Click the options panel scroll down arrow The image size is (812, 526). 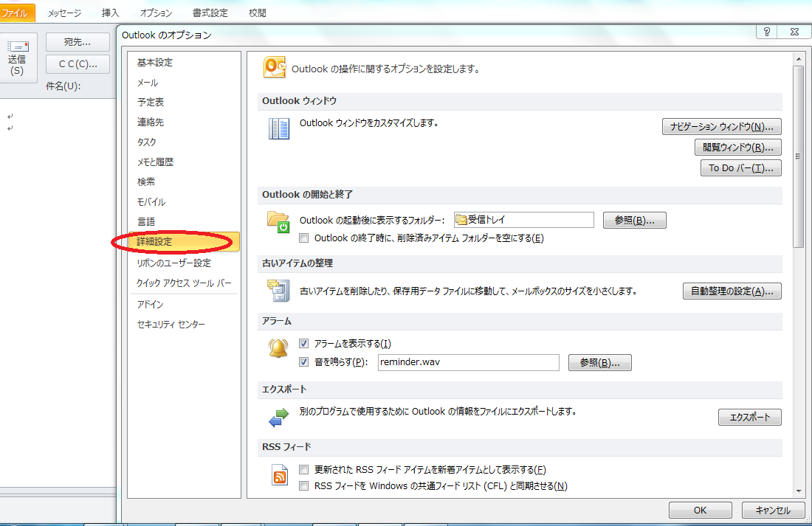(x=799, y=491)
